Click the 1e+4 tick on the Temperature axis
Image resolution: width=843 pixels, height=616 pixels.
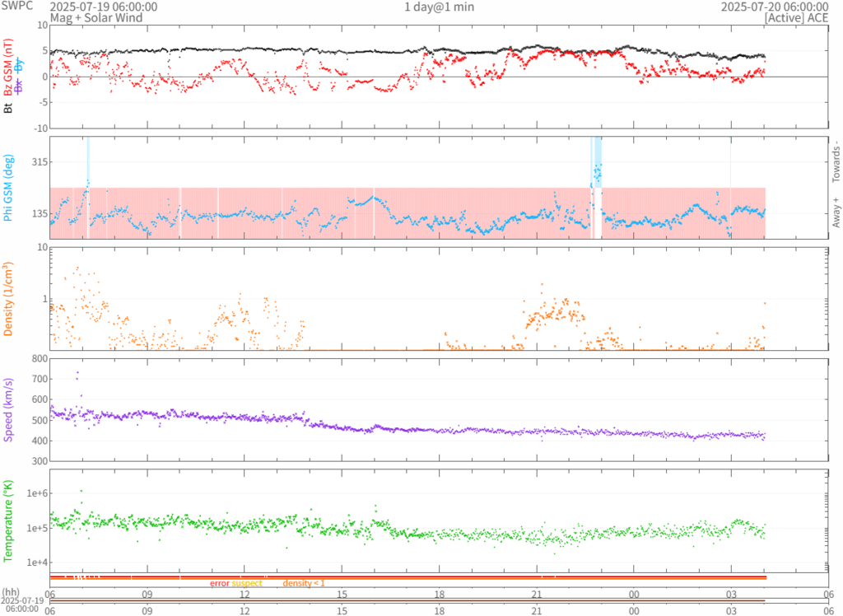tap(37, 562)
